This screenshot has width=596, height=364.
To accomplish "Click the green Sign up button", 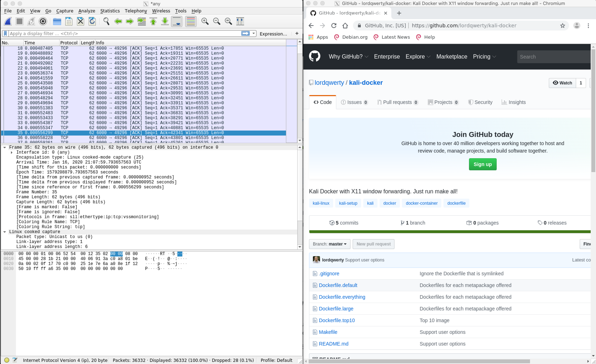I will pyautogui.click(x=482, y=164).
